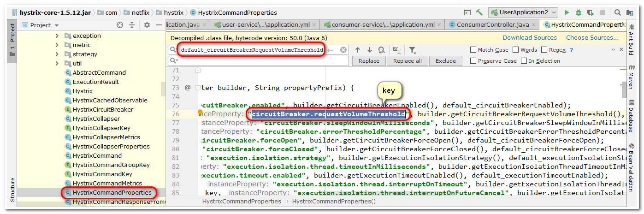644x214 pixels.
Task: Click the yellow bulb icon on line 76
Action: [201, 113]
